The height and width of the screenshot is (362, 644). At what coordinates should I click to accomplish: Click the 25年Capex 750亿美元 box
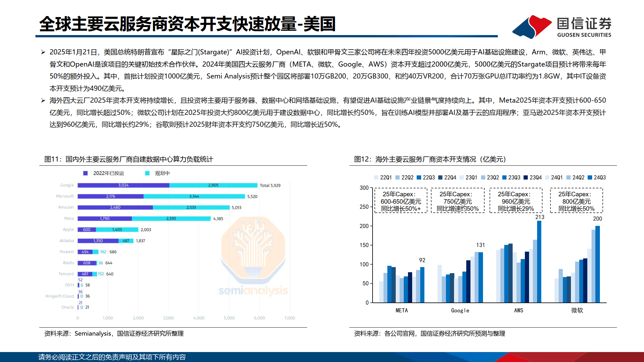[x=458, y=201]
